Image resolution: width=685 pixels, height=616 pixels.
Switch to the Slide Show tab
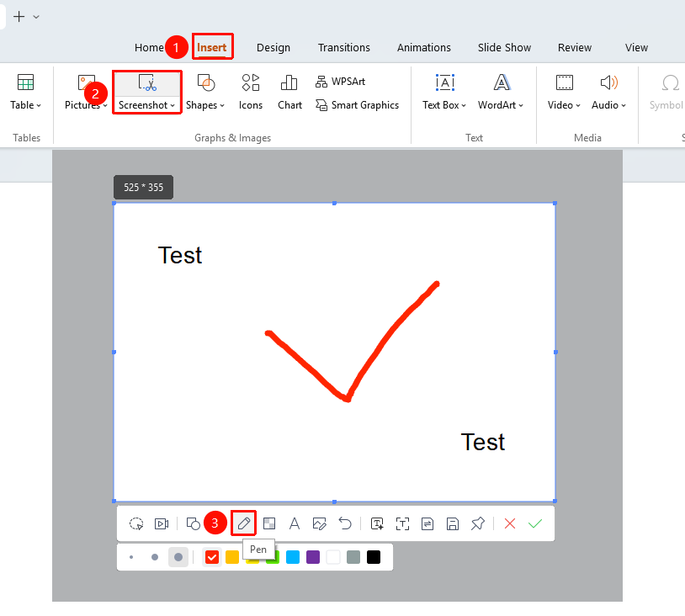coord(504,48)
